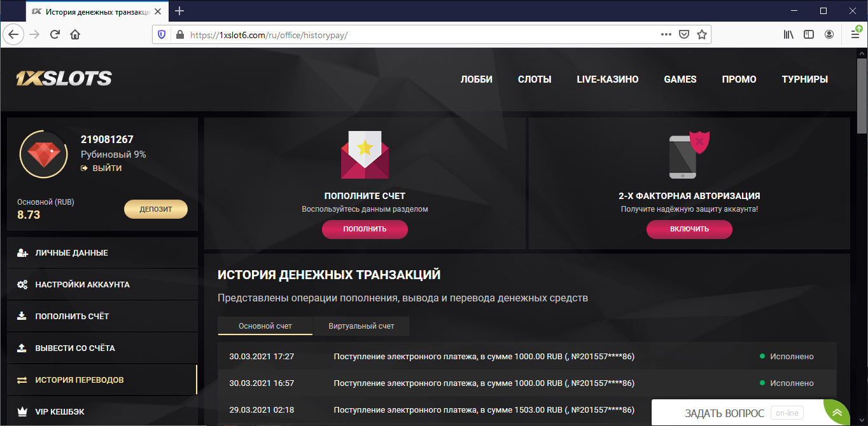Open page actions three-dot menu

(x=666, y=34)
